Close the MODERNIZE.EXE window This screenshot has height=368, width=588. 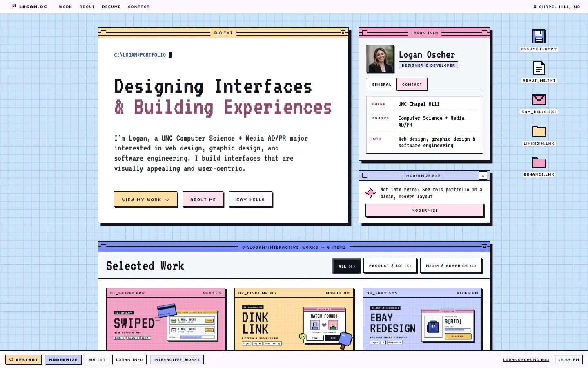pos(483,175)
